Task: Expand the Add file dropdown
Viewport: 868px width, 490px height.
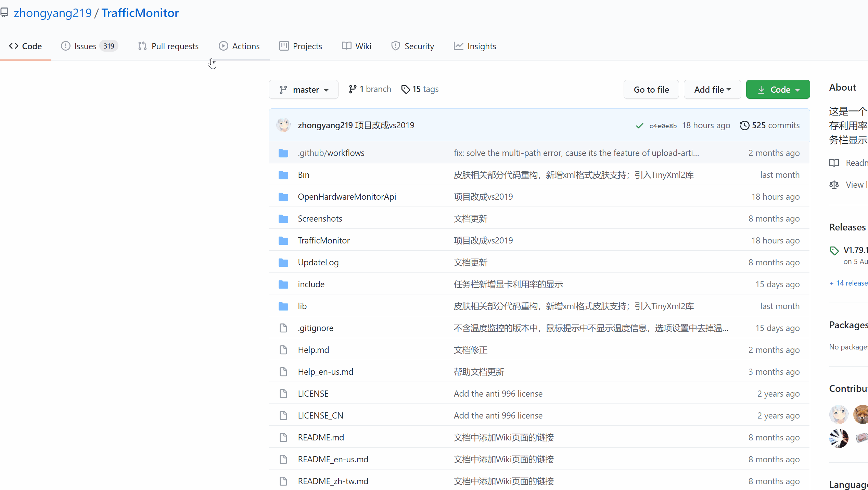Action: [x=712, y=89]
